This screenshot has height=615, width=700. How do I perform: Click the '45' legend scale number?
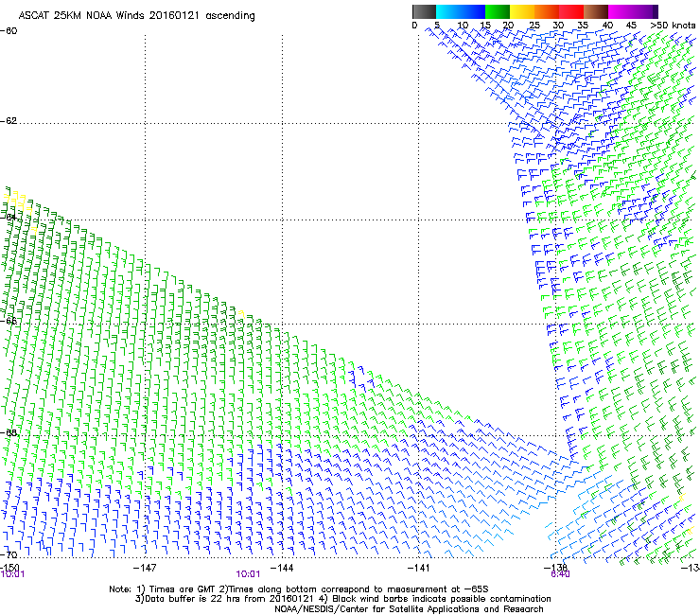pyautogui.click(x=631, y=26)
